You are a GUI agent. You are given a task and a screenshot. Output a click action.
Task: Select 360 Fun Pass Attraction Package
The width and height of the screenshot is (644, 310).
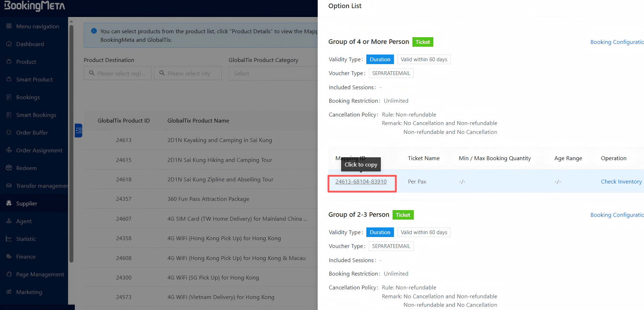201,199
